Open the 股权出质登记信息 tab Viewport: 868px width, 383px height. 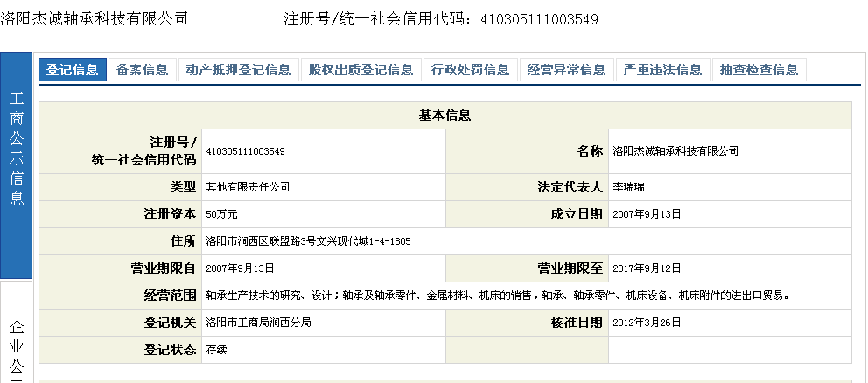click(x=360, y=70)
